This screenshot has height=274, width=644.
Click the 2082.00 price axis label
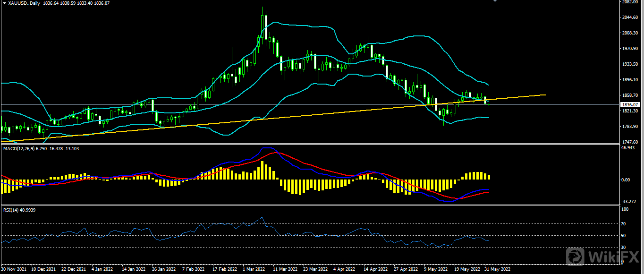[630, 2]
